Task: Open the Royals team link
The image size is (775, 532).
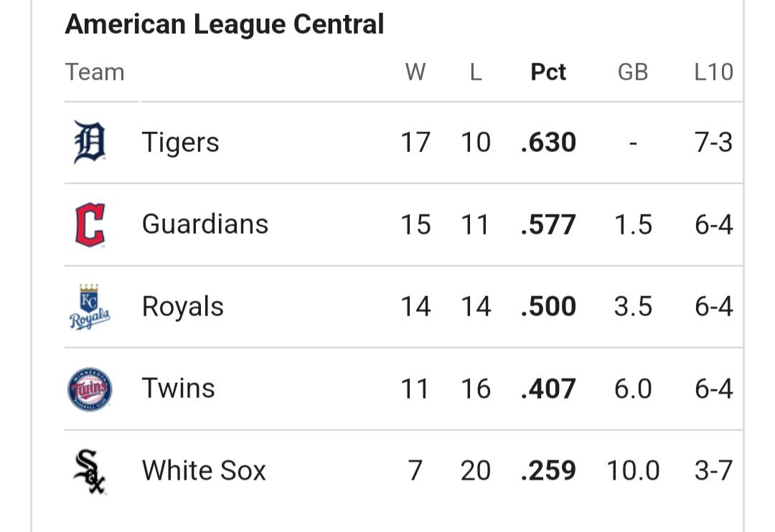Action: (x=183, y=307)
